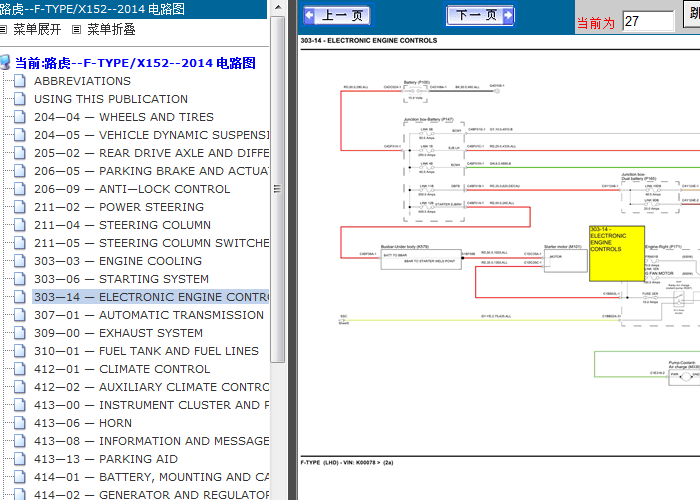
Task: Click page icon beside 205-02 REAR DRIVE AXLE
Action: coord(20,153)
